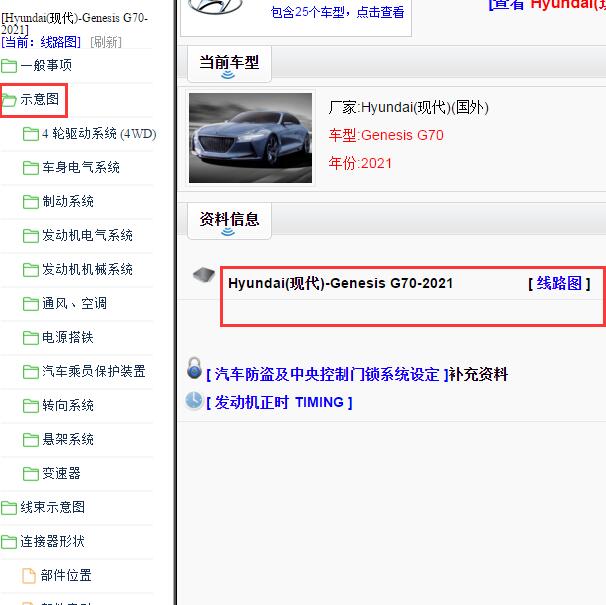Open 发动机机械系统 entry

click(x=87, y=269)
